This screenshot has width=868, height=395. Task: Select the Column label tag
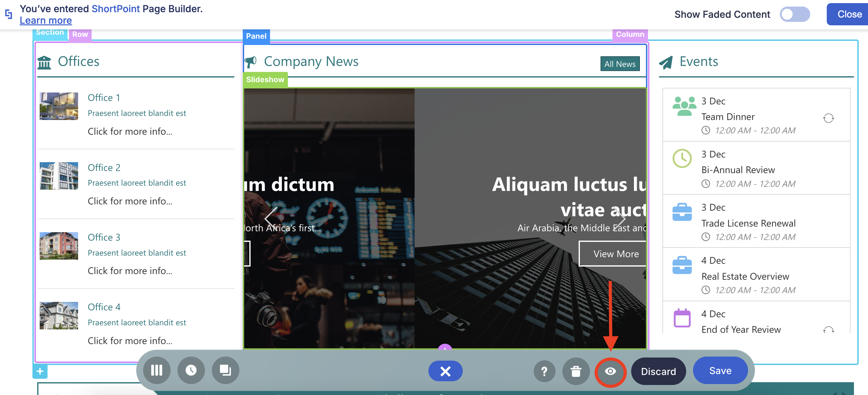629,34
